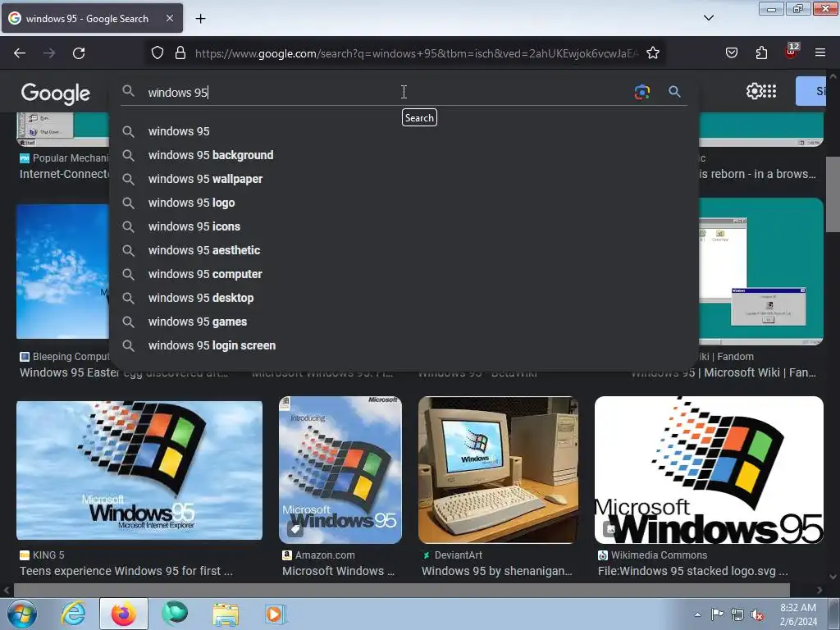
Task: Expand the list all tabs chevron
Action: click(708, 18)
